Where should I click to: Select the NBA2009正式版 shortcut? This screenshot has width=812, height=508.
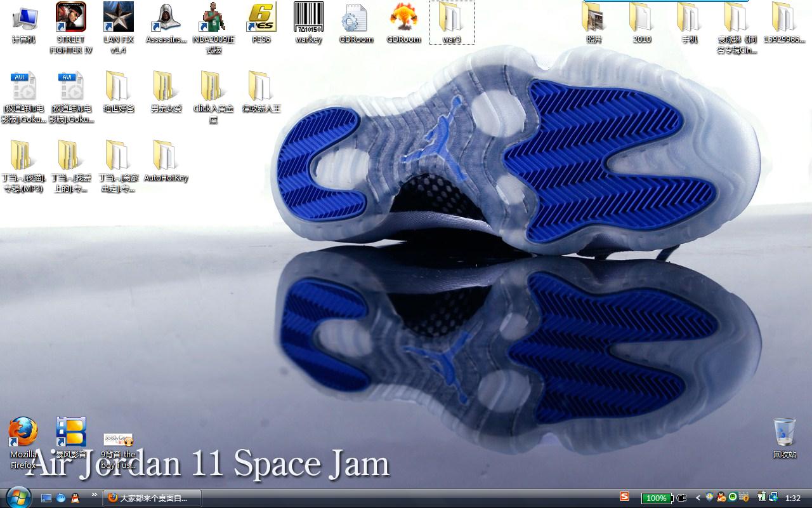[213, 28]
